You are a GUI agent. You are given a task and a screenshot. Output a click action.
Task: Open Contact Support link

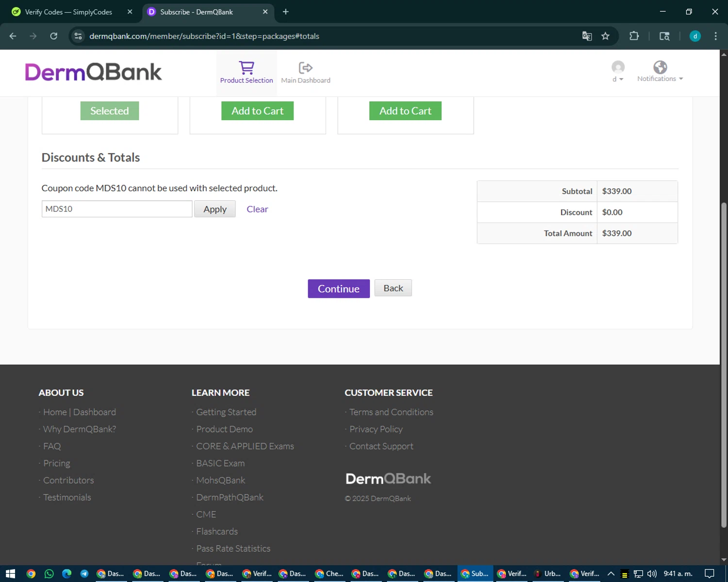tap(381, 446)
